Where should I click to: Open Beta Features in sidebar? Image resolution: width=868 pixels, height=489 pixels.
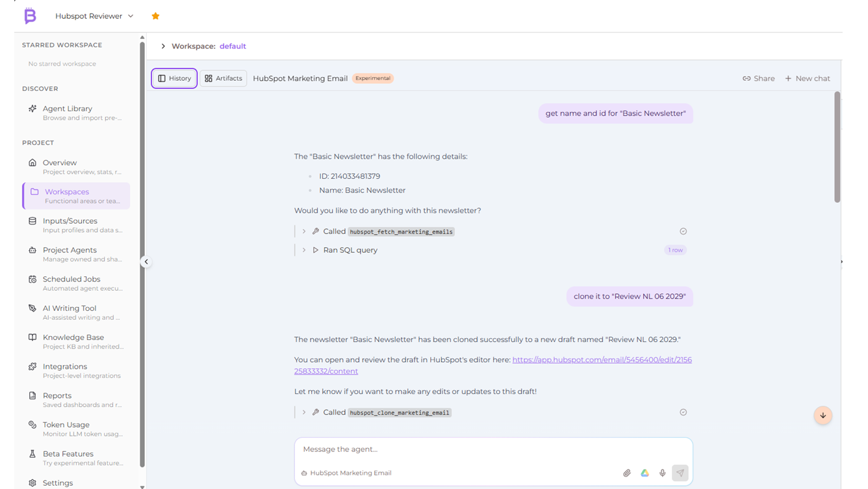click(x=77, y=458)
